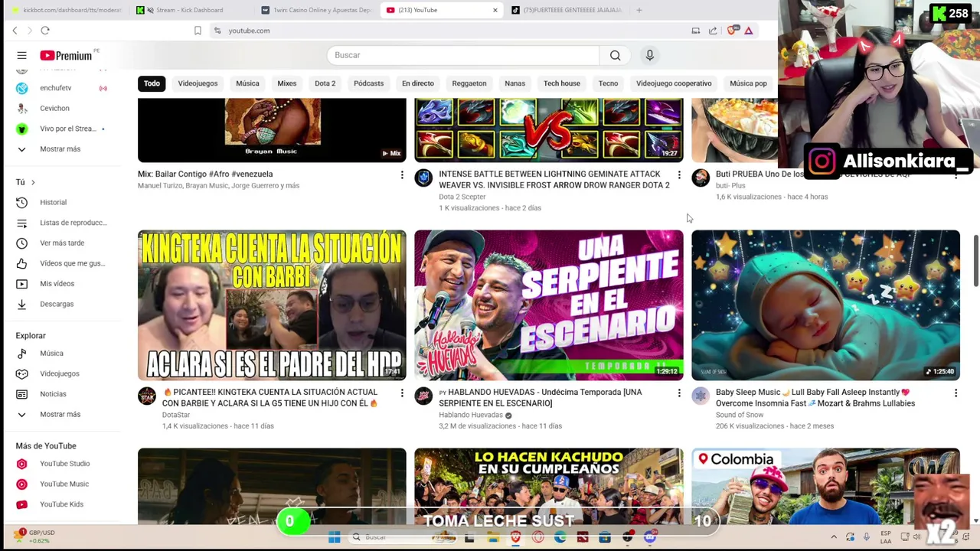
Task: Switch to the Stream - Kick Dashboard tab
Action: click(x=190, y=10)
